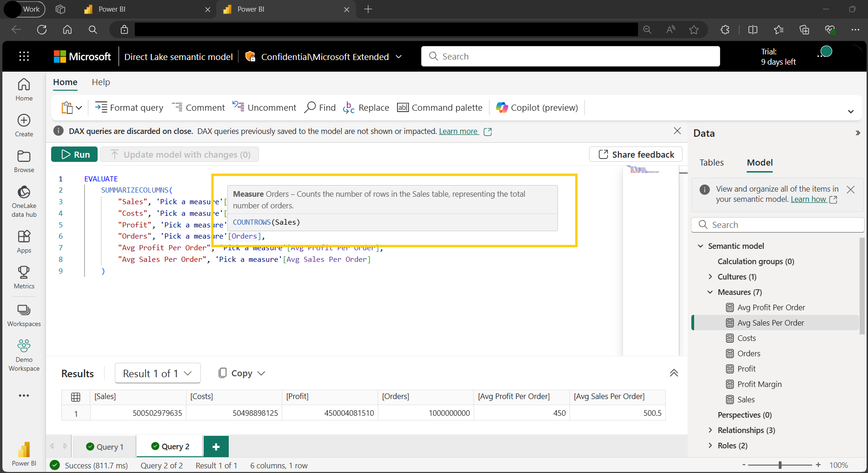Click the Share feedback button
Image resolution: width=868 pixels, height=473 pixels.
[636, 154]
